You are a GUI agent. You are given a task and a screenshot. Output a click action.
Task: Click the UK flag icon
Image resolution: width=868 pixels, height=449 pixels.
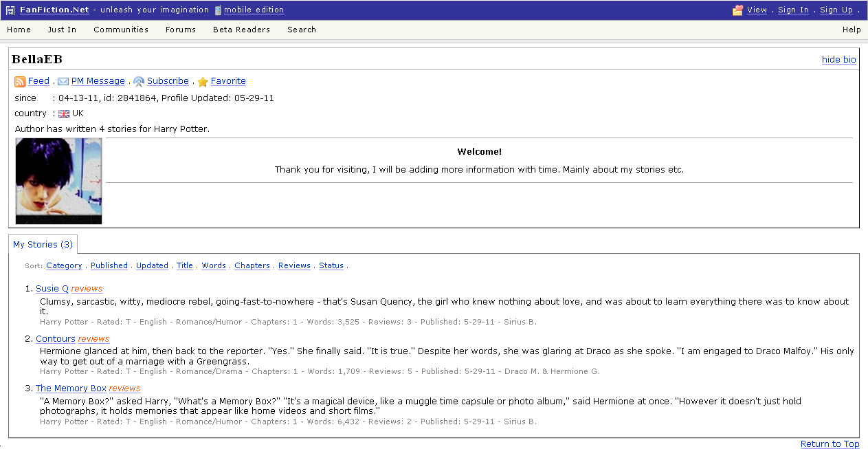(64, 113)
